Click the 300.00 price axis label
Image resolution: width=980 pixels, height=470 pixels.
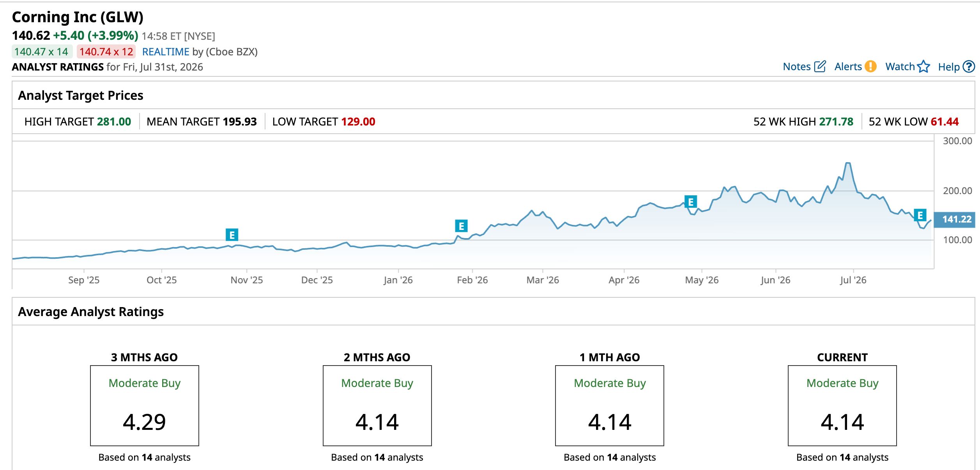click(x=957, y=141)
